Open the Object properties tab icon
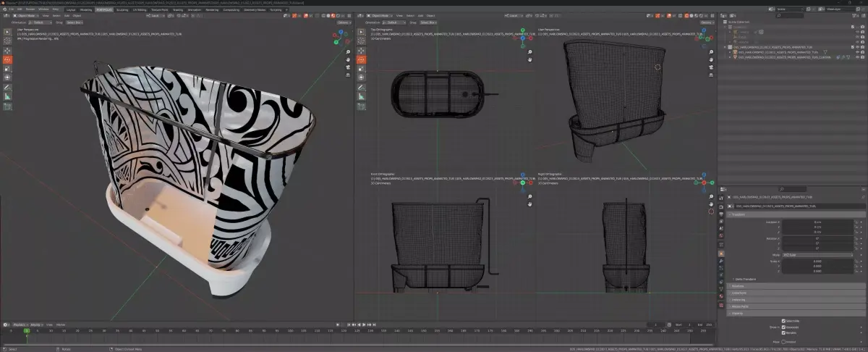The height and width of the screenshot is (352, 868). [x=721, y=254]
